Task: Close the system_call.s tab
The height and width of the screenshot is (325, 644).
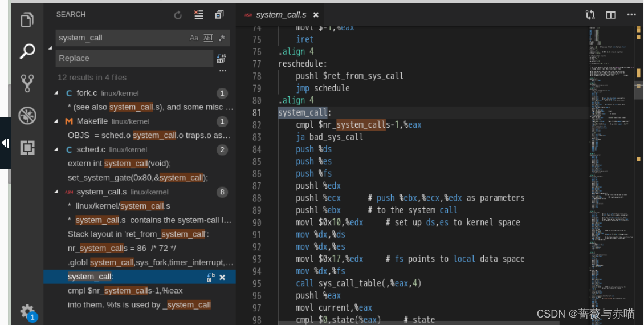Action: [x=316, y=15]
